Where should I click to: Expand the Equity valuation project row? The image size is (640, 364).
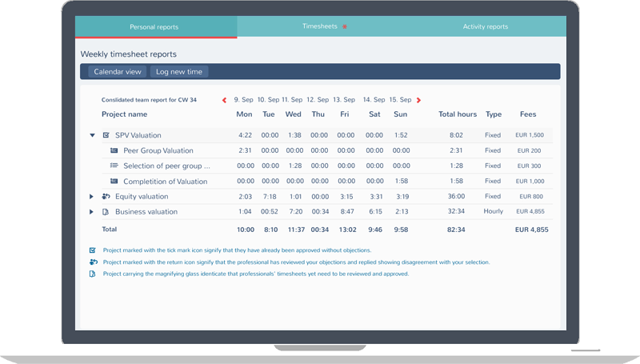point(93,196)
